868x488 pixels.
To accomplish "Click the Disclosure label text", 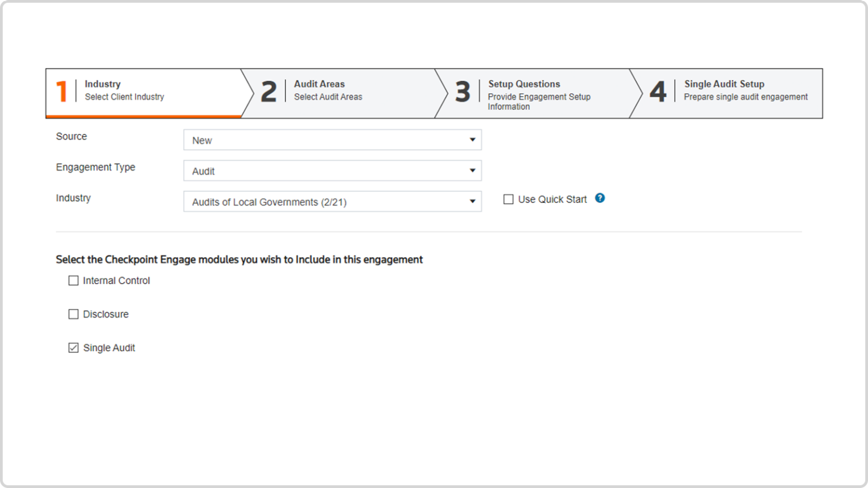I will pos(106,314).
